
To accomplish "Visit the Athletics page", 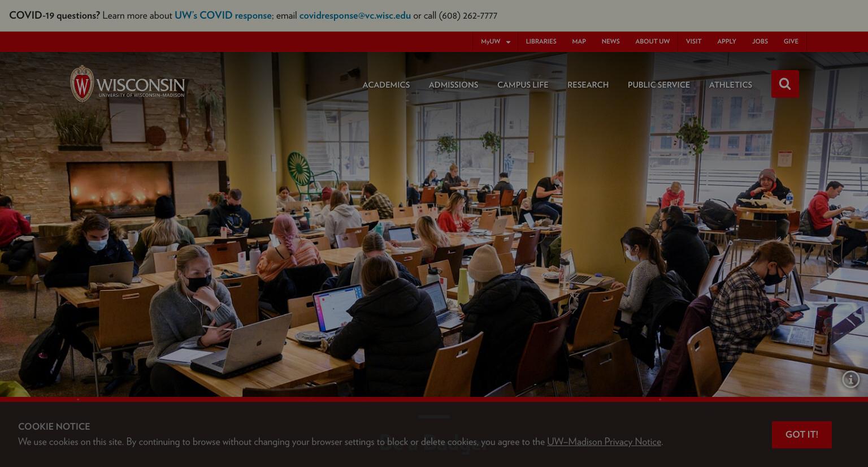I will click(x=731, y=85).
